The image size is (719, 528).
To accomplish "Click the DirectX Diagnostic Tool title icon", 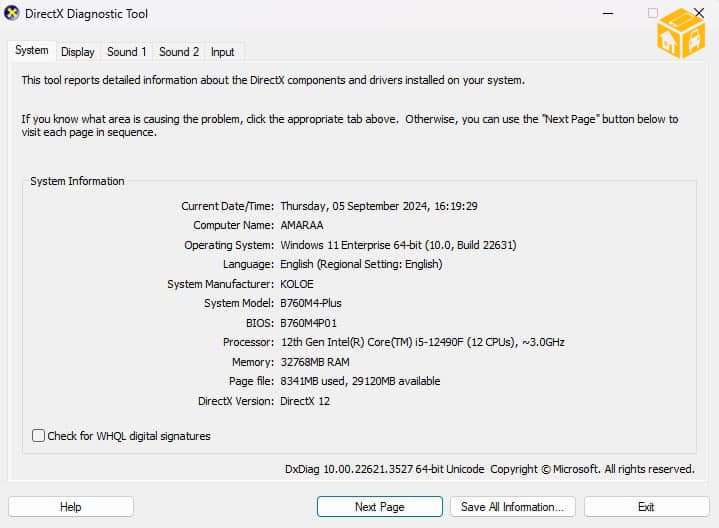I will 12,13.
